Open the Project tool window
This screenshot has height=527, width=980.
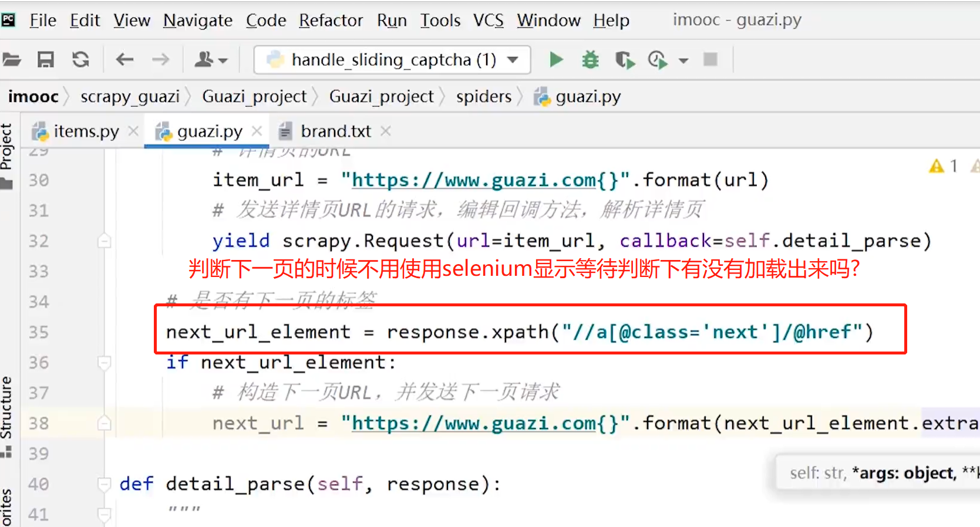[6, 156]
